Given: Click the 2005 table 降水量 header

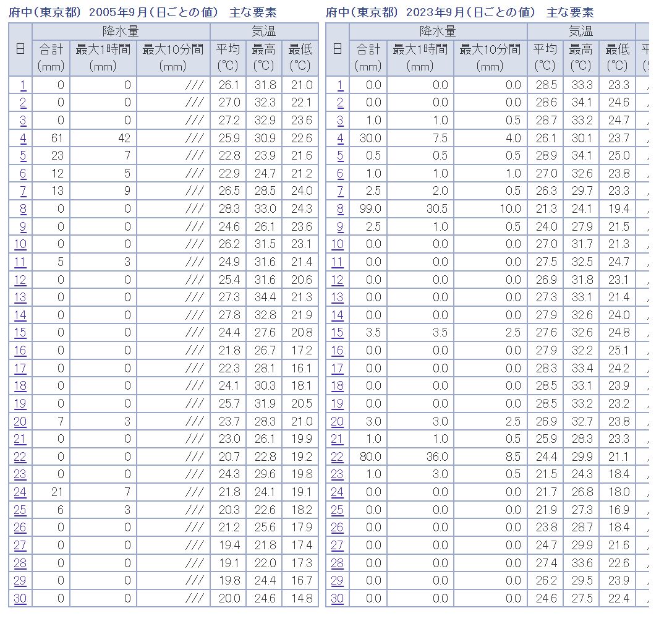Looking at the screenshot, I should tap(121, 32).
